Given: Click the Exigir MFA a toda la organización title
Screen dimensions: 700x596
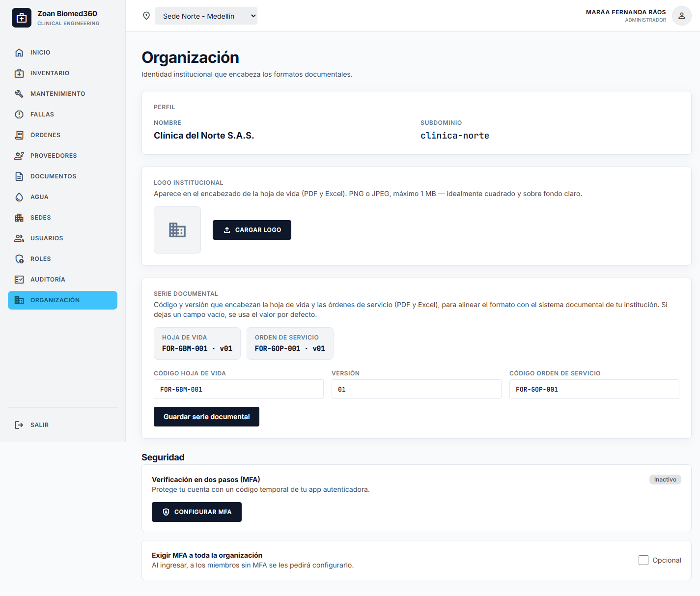Looking at the screenshot, I should point(207,555).
